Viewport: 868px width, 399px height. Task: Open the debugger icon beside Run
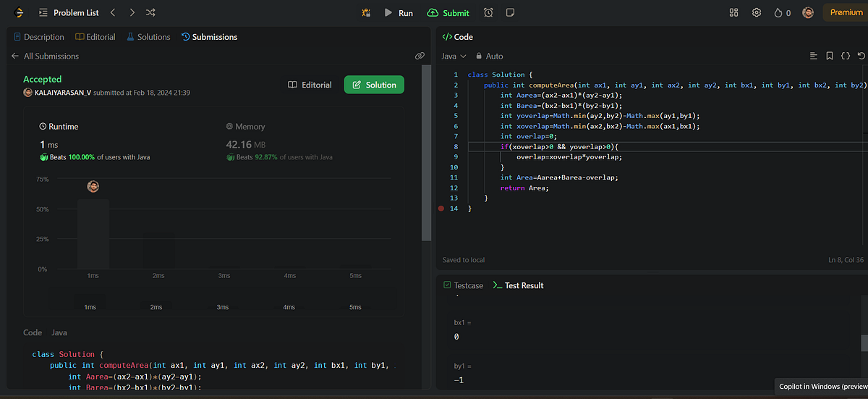pyautogui.click(x=366, y=12)
